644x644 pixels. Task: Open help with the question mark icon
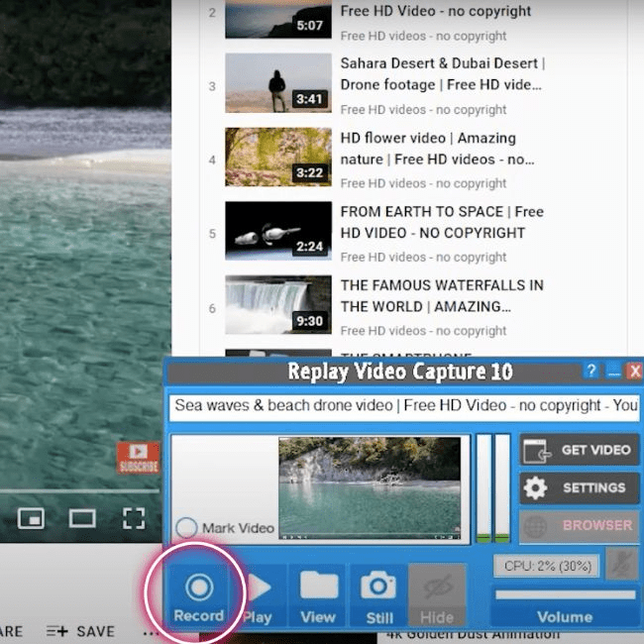pos(591,371)
